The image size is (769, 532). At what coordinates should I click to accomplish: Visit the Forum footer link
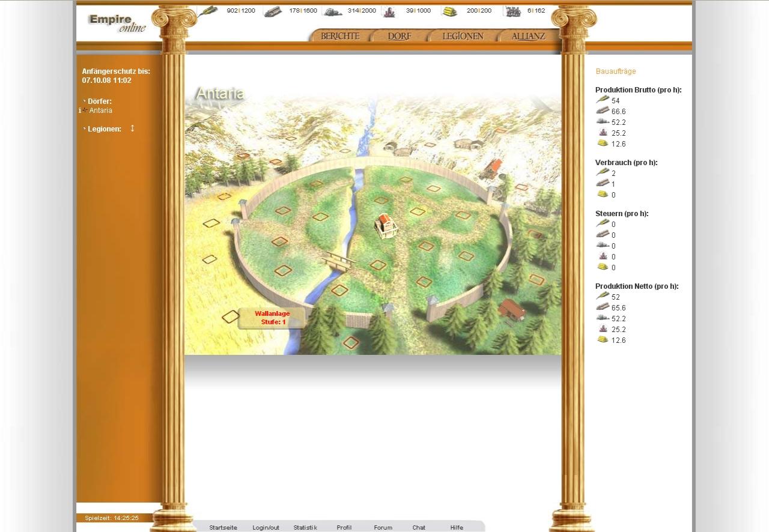pyautogui.click(x=383, y=528)
